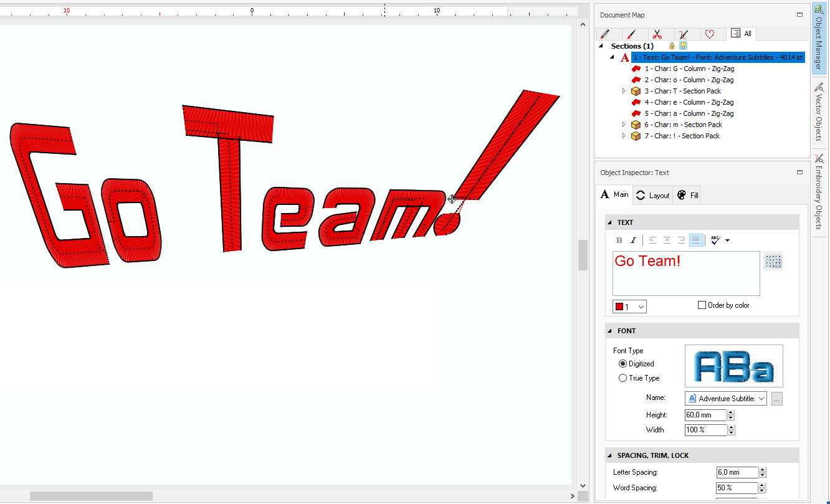Collapse the FONT section header
This screenshot has height=504, width=830.
611,331
